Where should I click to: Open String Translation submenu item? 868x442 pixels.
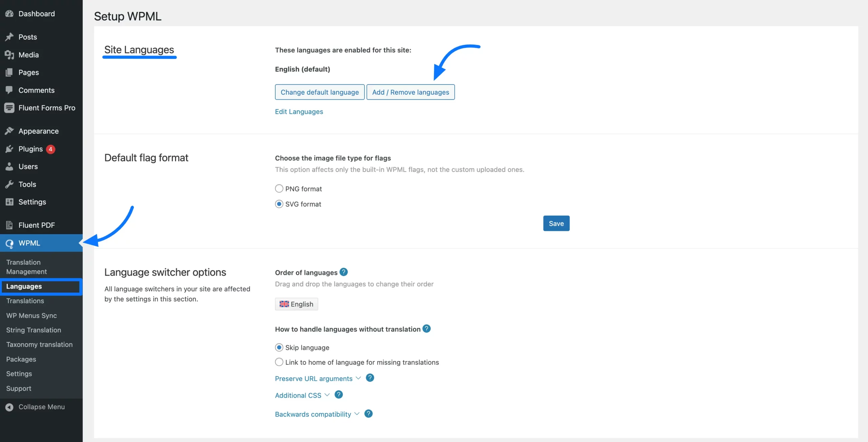point(33,330)
